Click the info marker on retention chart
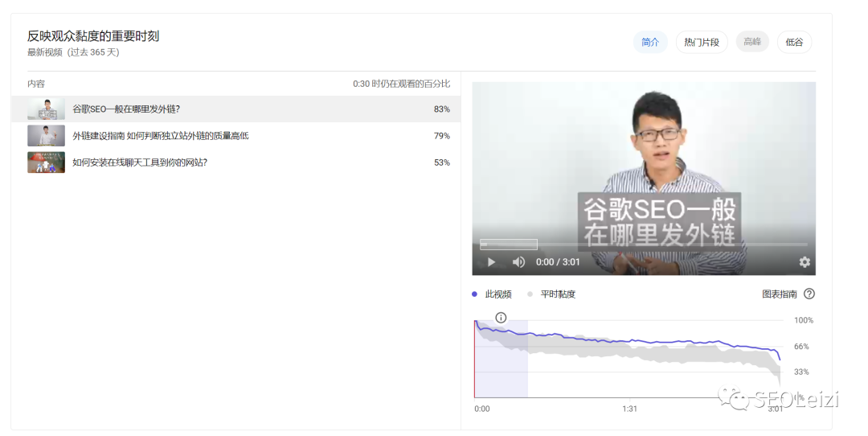The image size is (868, 436). tap(501, 318)
